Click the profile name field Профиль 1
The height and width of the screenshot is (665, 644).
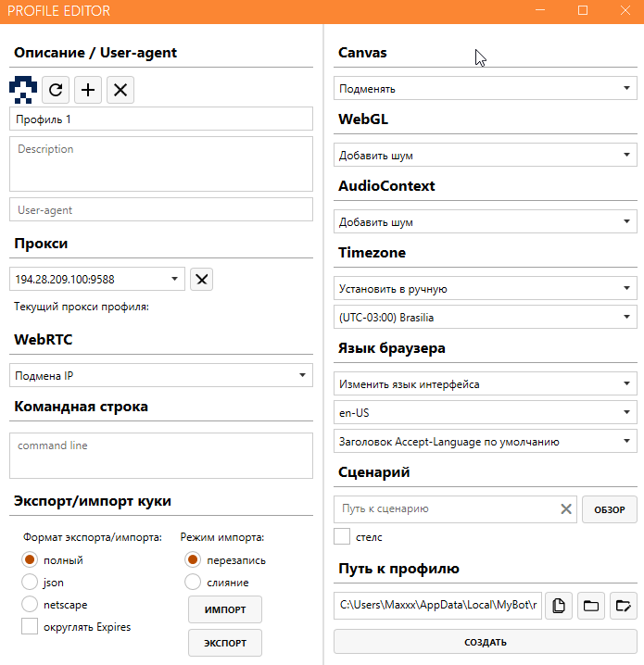click(x=161, y=119)
